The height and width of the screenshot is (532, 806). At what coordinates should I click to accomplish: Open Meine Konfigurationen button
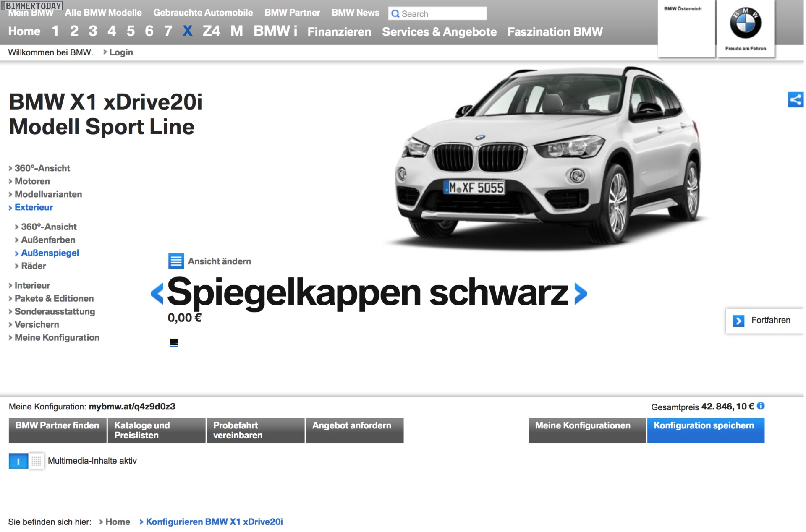click(587, 430)
